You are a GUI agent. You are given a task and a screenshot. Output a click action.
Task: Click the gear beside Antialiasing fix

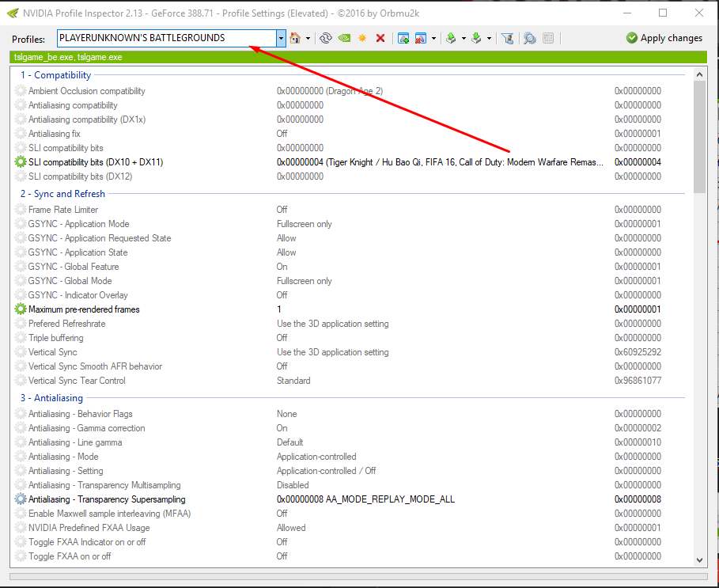click(21, 134)
